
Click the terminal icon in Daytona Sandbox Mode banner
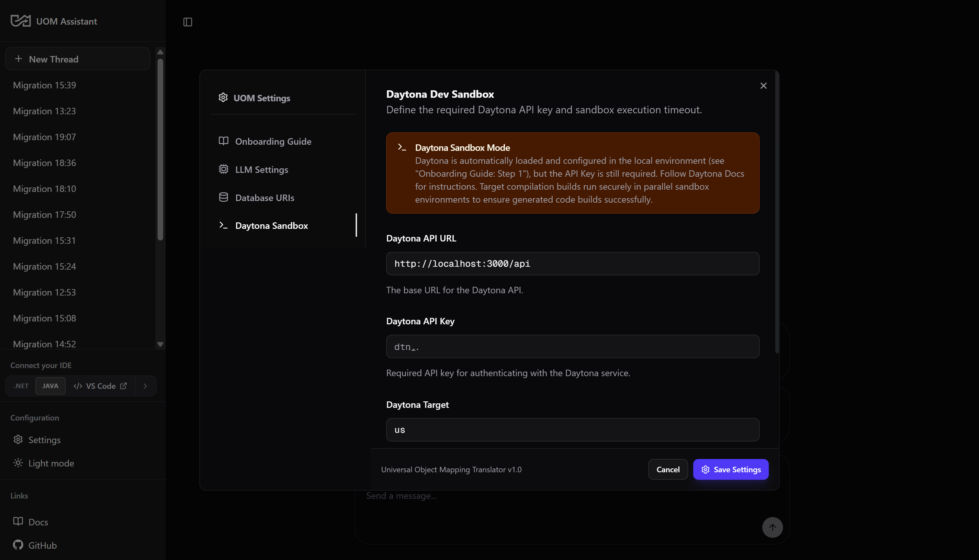coord(402,147)
